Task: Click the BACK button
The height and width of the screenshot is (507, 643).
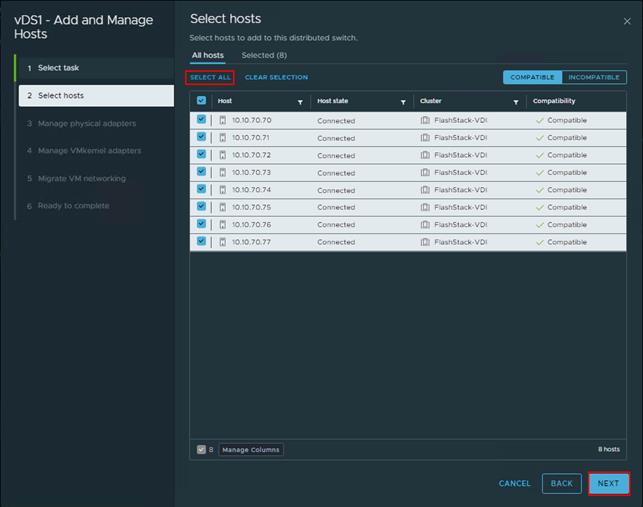Action: coord(561,484)
